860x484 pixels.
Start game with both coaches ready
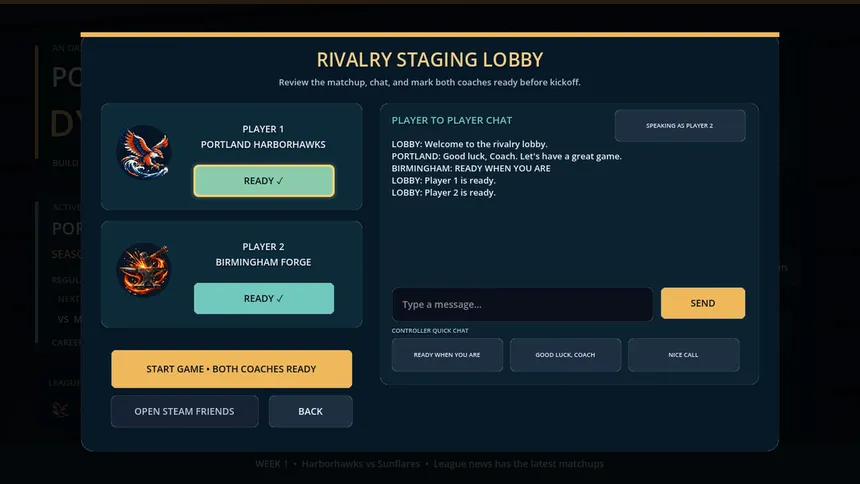pyautogui.click(x=231, y=369)
